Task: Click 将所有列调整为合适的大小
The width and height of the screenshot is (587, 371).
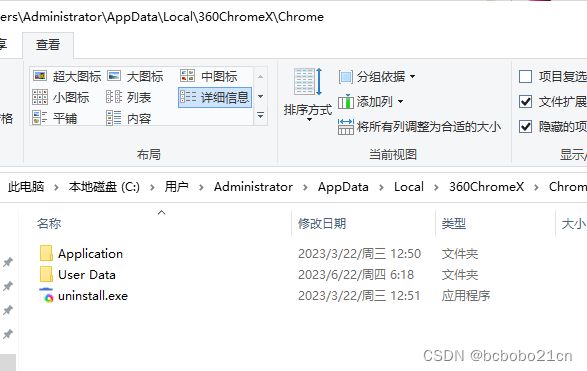Action: pyautogui.click(x=419, y=127)
